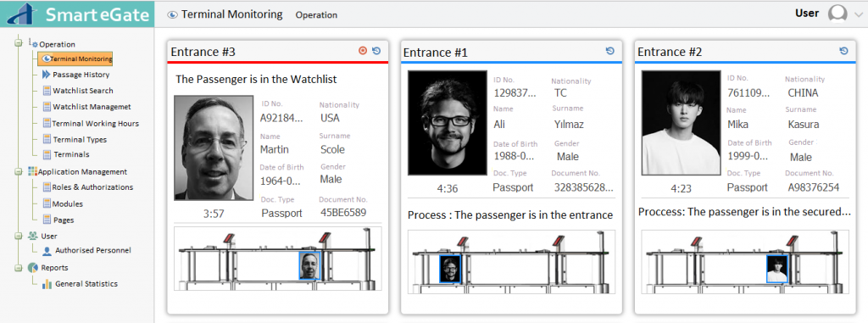Click the Operation breadcrumb in the header
Image resolution: width=868 pixels, height=323 pixels.
click(x=316, y=15)
